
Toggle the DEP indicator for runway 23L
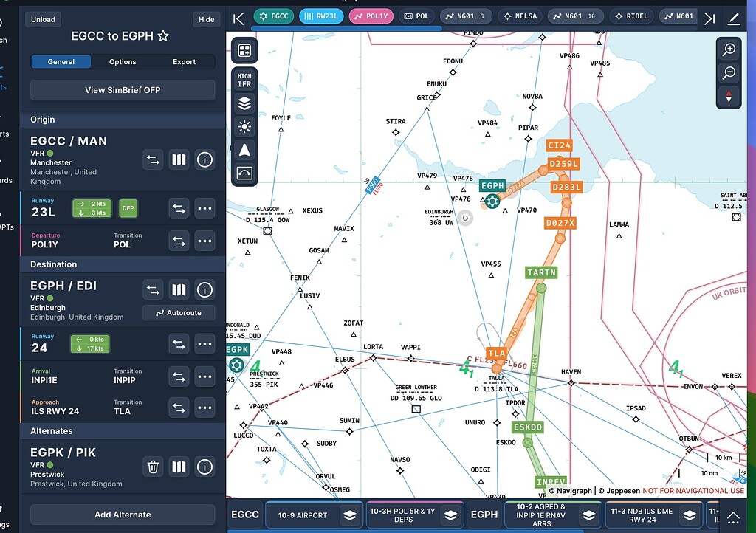click(128, 209)
